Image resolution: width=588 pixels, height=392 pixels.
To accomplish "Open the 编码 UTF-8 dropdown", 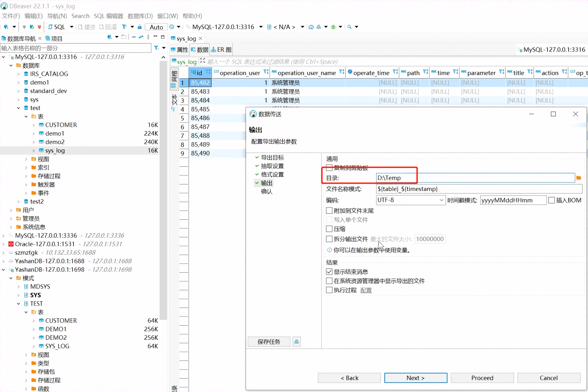I will [x=410, y=200].
